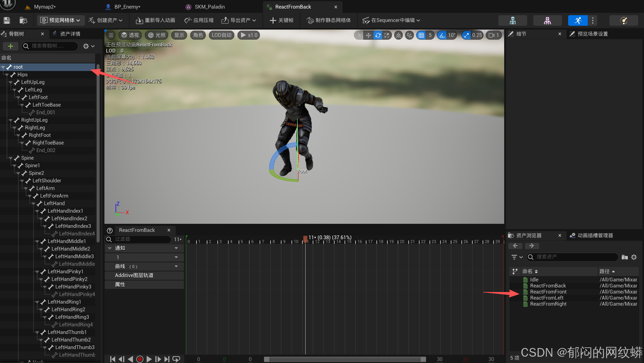Image resolution: width=644 pixels, height=363 pixels.
Task: Toggle rotation snap angle
Action: pos(442,35)
